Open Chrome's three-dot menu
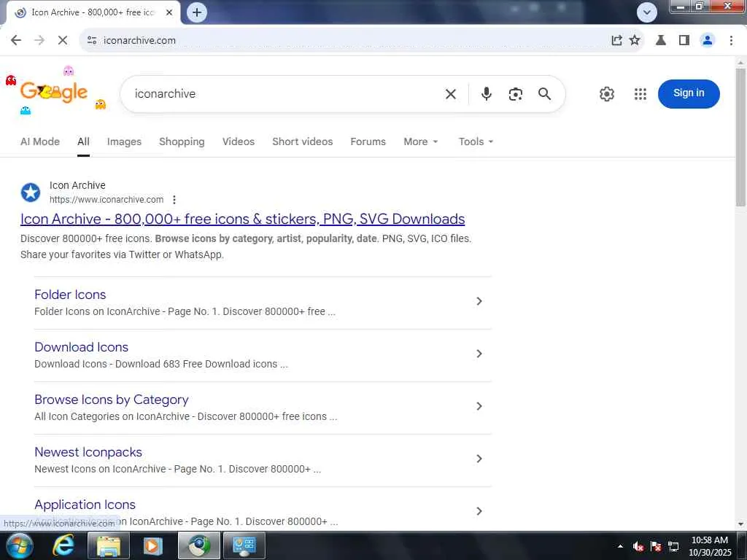 (731, 41)
